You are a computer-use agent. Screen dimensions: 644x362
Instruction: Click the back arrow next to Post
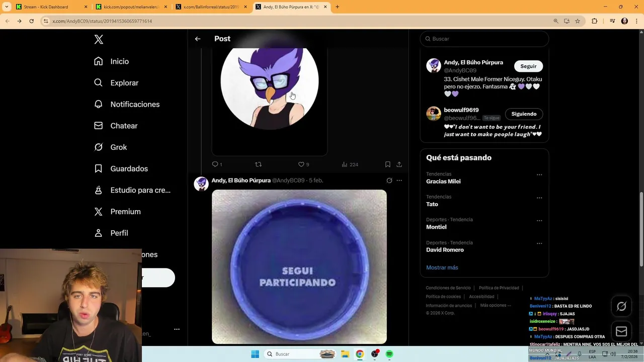198,39
